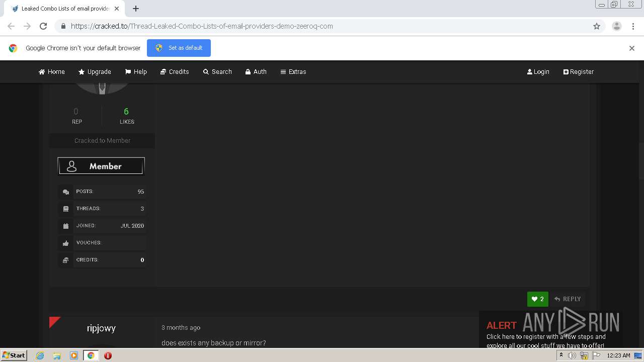Switch to Chrome taskbar icon

tap(91, 355)
